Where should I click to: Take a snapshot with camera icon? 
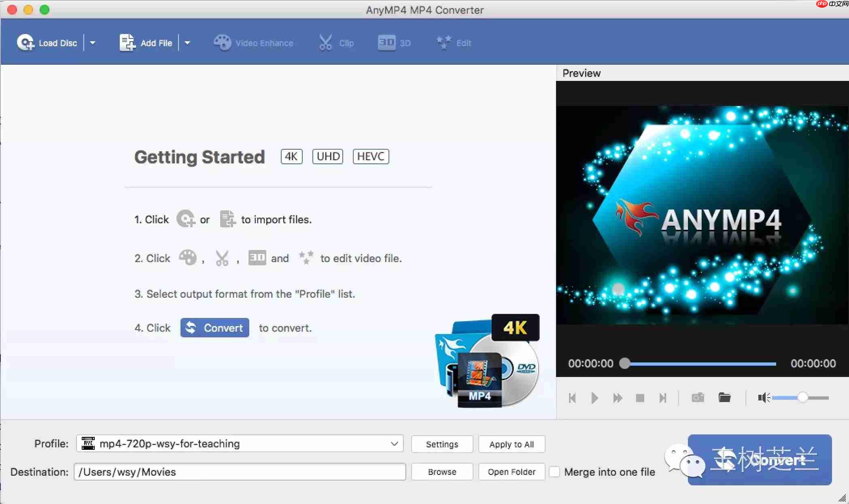[x=698, y=398]
